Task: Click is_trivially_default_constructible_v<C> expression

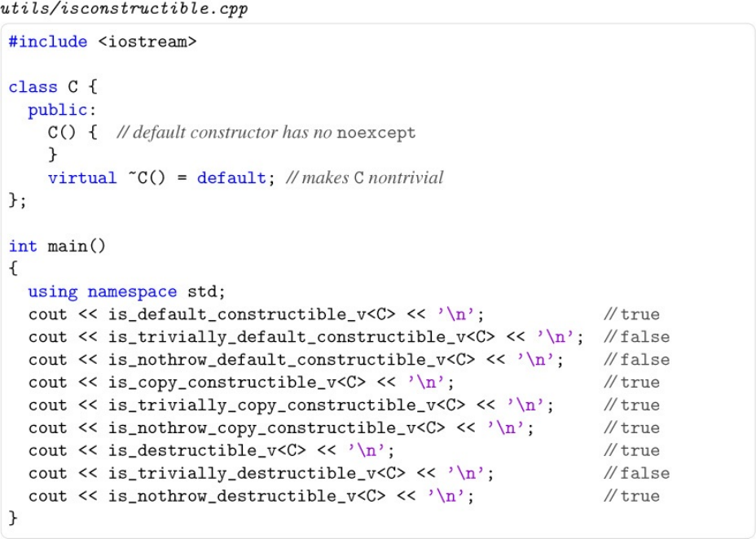Action: coord(301,337)
